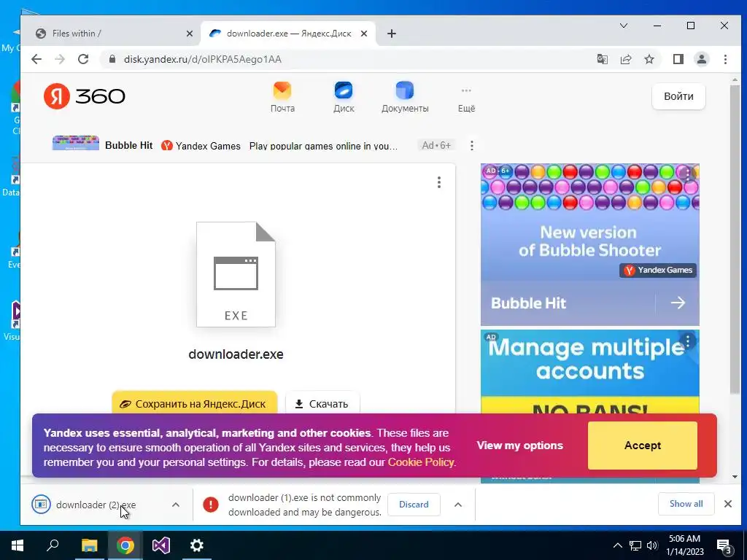Image resolution: width=747 pixels, height=560 pixels.
Task: Open Bubble Hit ad options menu
Action: click(472, 145)
